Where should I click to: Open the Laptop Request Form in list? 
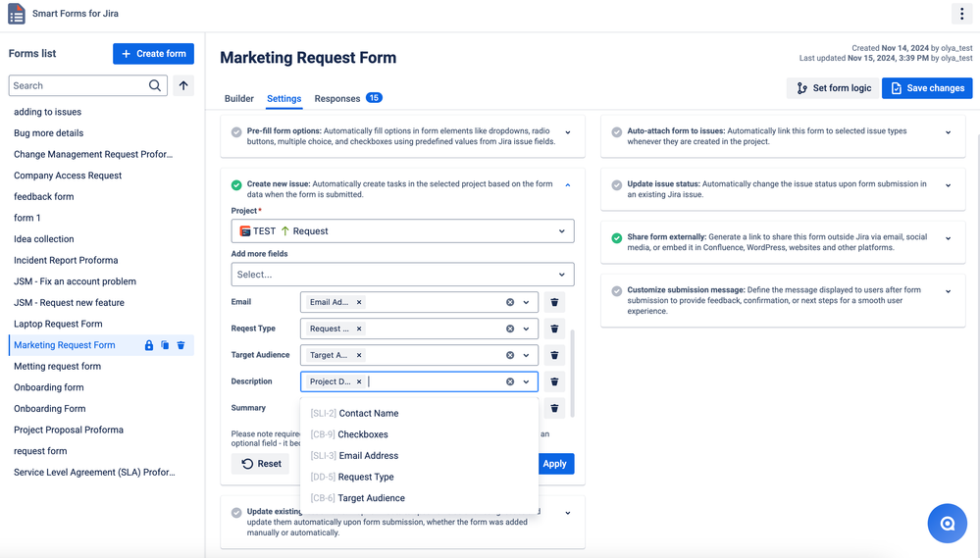(x=58, y=324)
